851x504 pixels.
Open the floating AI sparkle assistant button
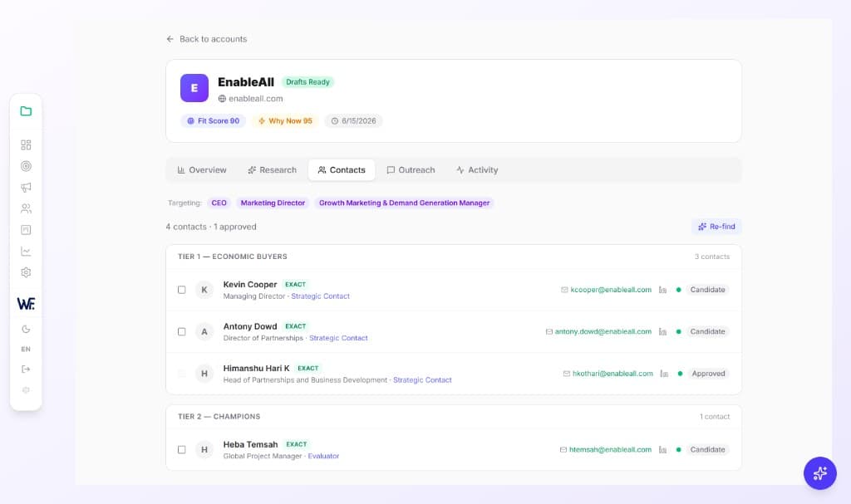(x=819, y=473)
